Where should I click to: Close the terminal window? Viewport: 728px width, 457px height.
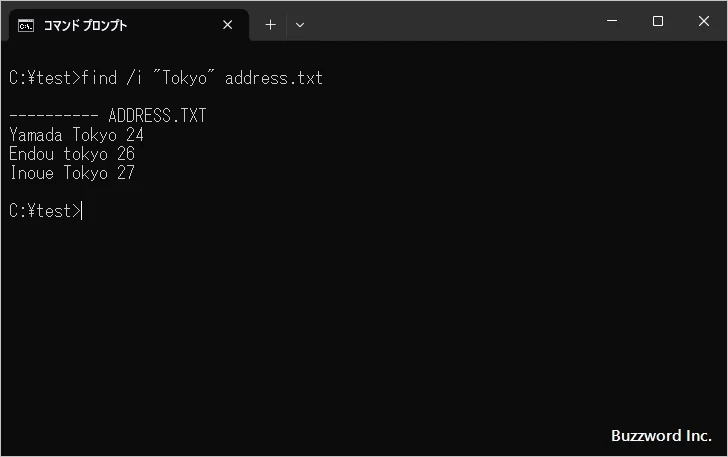(703, 21)
